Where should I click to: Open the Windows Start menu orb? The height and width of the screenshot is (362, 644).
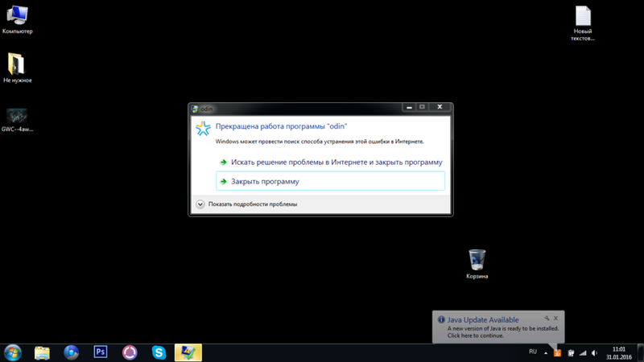(x=13, y=352)
